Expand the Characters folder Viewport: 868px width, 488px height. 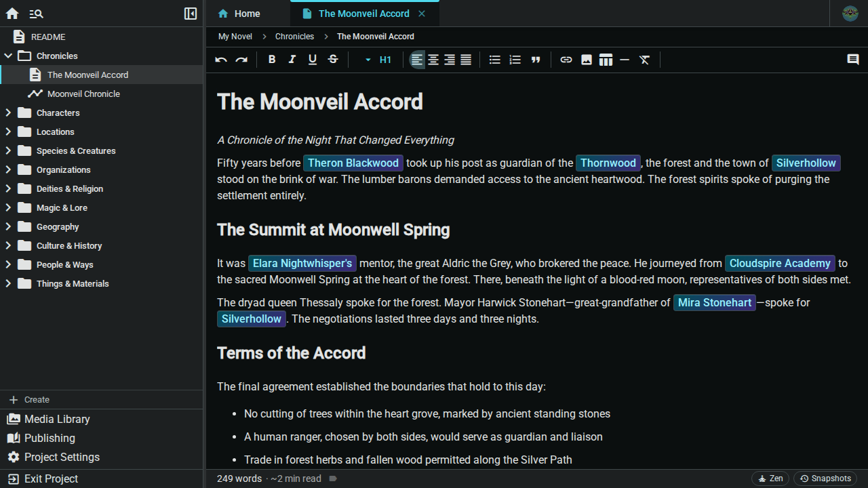click(8, 113)
